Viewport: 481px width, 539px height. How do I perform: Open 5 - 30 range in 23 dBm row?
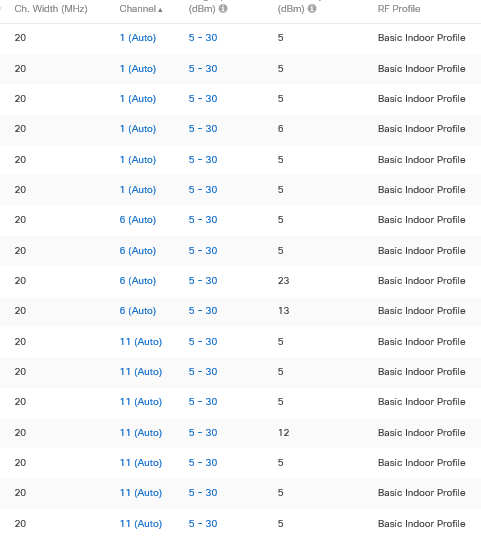pos(203,280)
